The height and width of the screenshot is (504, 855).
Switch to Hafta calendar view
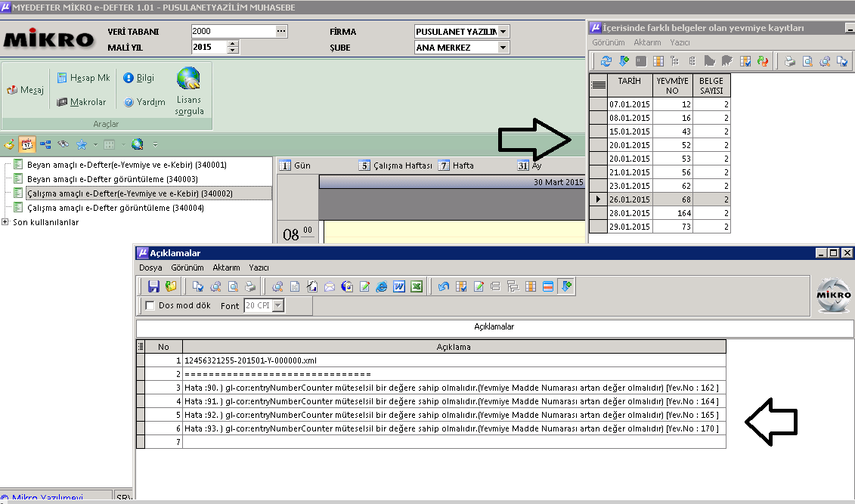pyautogui.click(x=457, y=165)
